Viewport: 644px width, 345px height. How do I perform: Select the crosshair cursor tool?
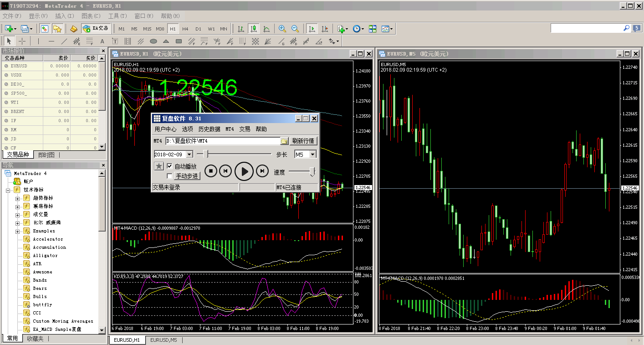(x=22, y=41)
